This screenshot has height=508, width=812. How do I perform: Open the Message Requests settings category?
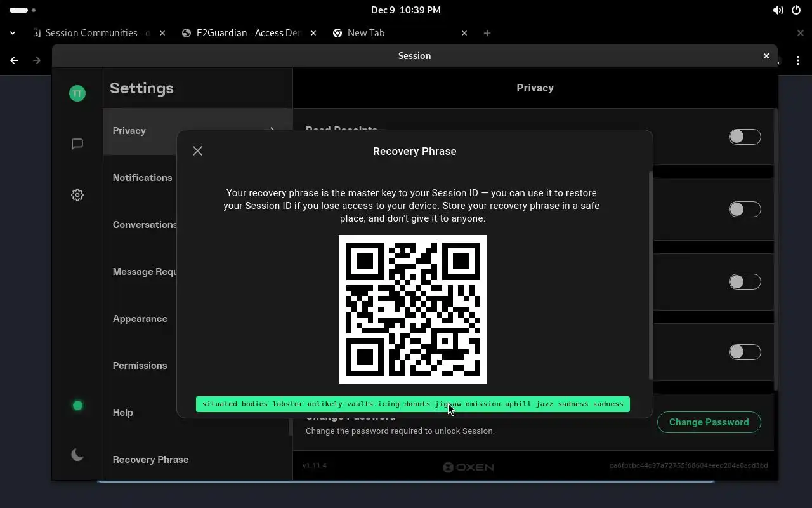tap(145, 272)
